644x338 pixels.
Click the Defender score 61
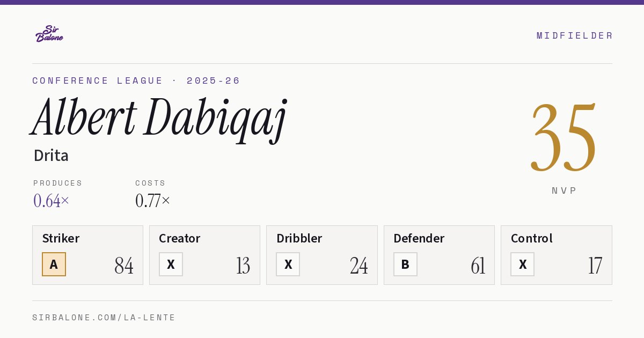pyautogui.click(x=478, y=266)
